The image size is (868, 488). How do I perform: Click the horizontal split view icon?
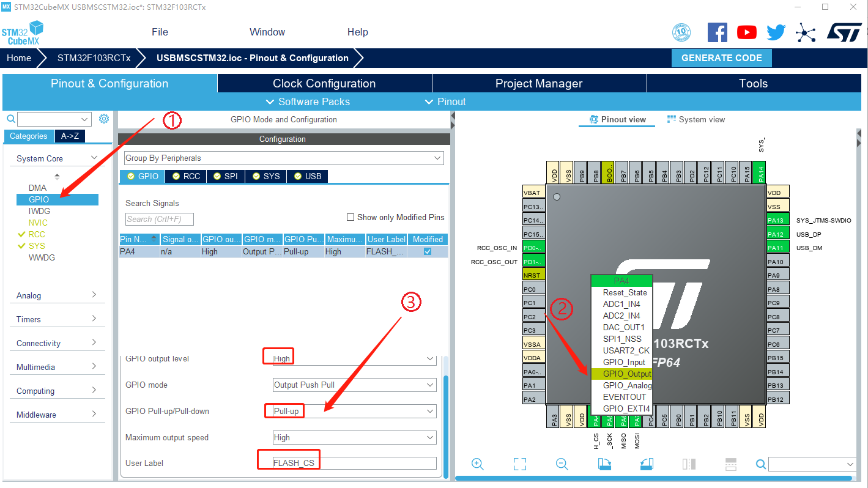[731, 464]
